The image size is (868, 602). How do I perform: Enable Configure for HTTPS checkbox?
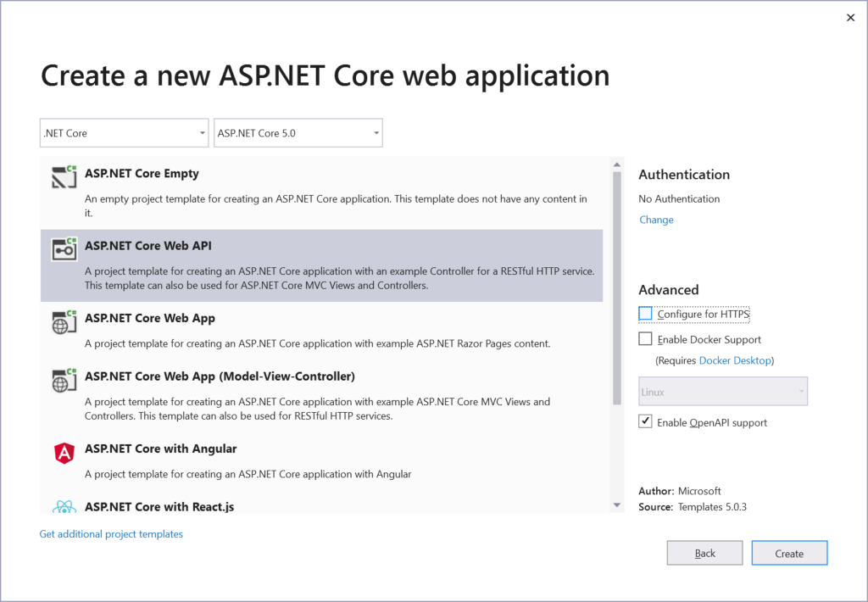point(646,314)
